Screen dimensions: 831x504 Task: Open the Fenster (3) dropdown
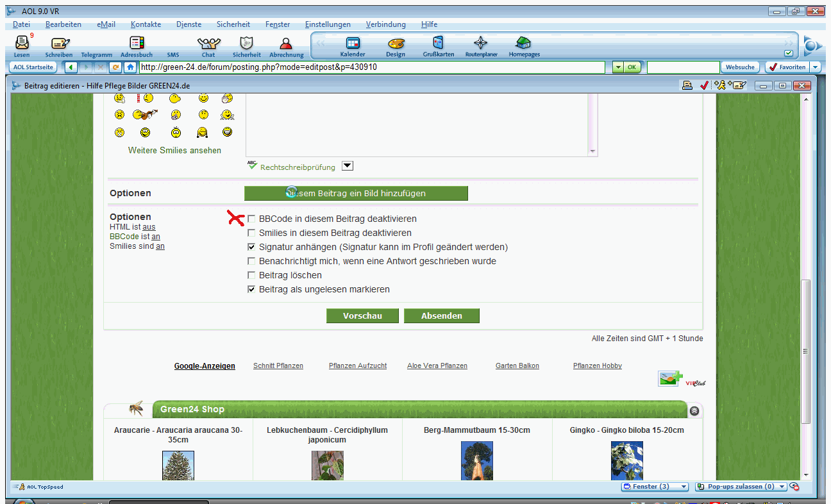tap(655, 487)
